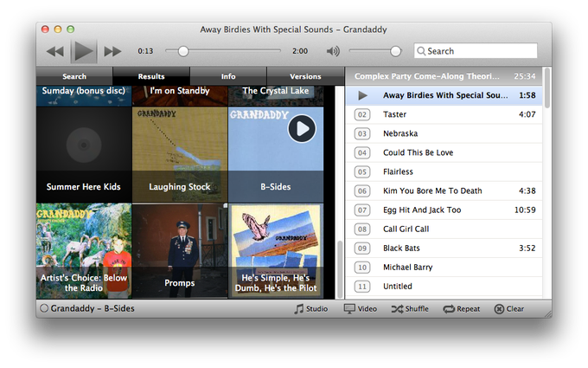The width and height of the screenshot is (588, 368).
Task: Open the Summer Here Kids album
Action: 84,155
